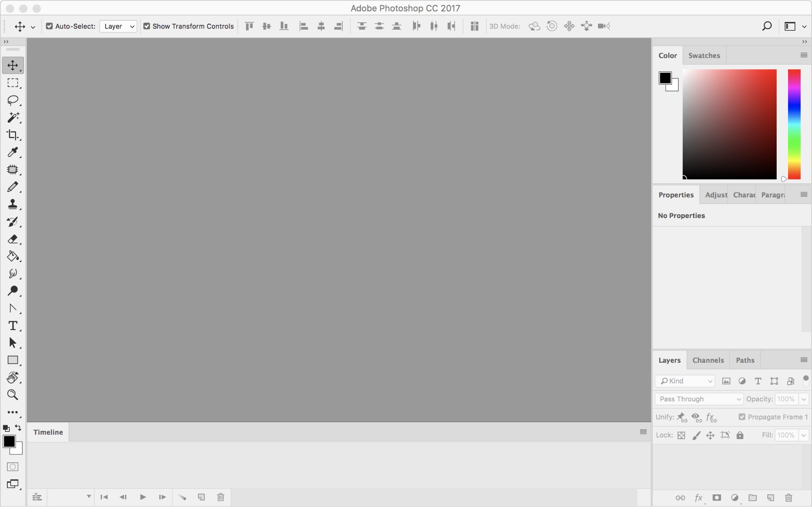Select the Crop tool
The image size is (812, 507).
13,135
